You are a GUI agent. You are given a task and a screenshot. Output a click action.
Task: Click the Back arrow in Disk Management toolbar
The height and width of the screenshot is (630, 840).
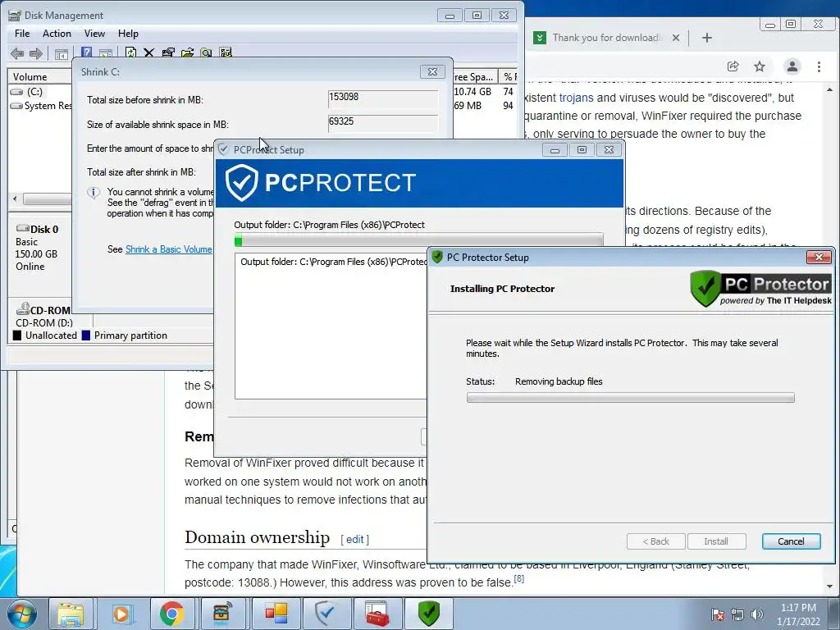(x=17, y=53)
